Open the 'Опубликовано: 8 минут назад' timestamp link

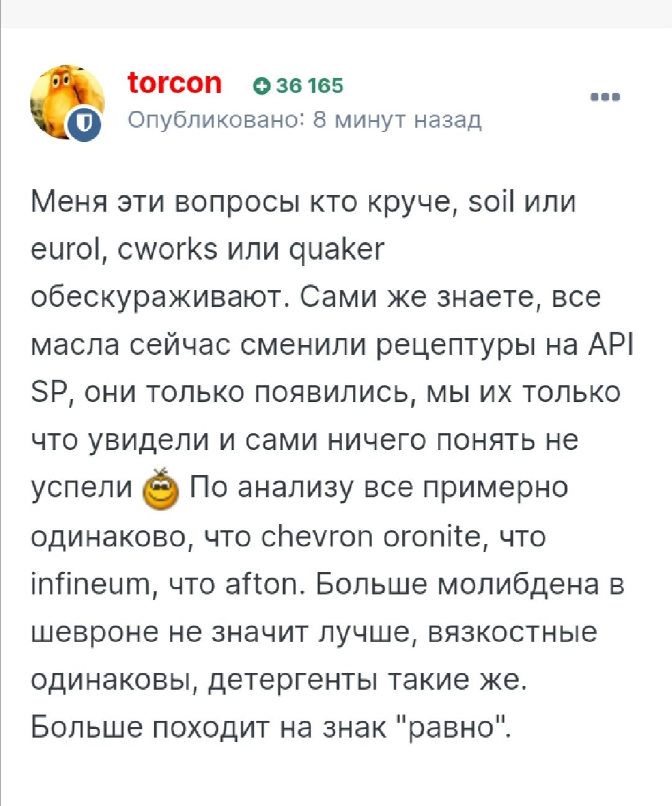pyautogui.click(x=305, y=119)
